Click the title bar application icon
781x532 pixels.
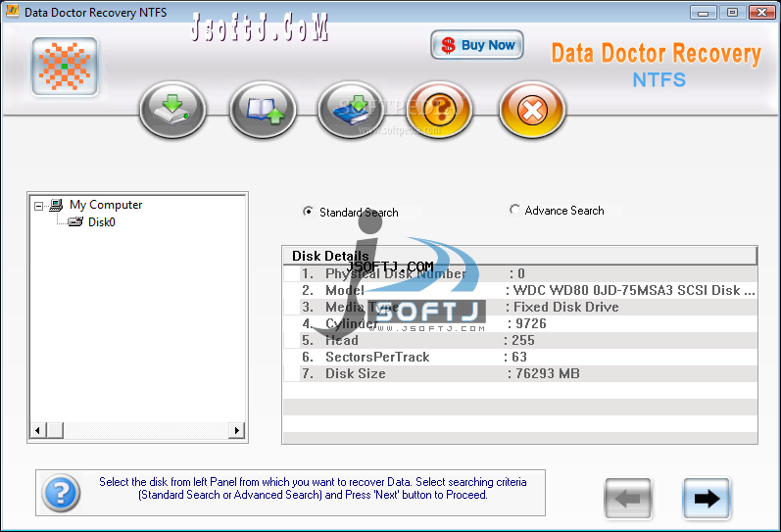pos(13,12)
